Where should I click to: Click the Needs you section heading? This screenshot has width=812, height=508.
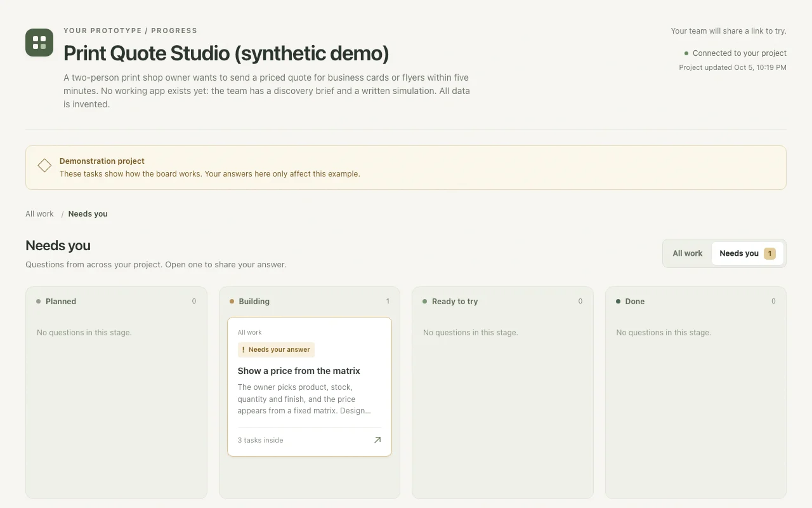[x=58, y=246]
